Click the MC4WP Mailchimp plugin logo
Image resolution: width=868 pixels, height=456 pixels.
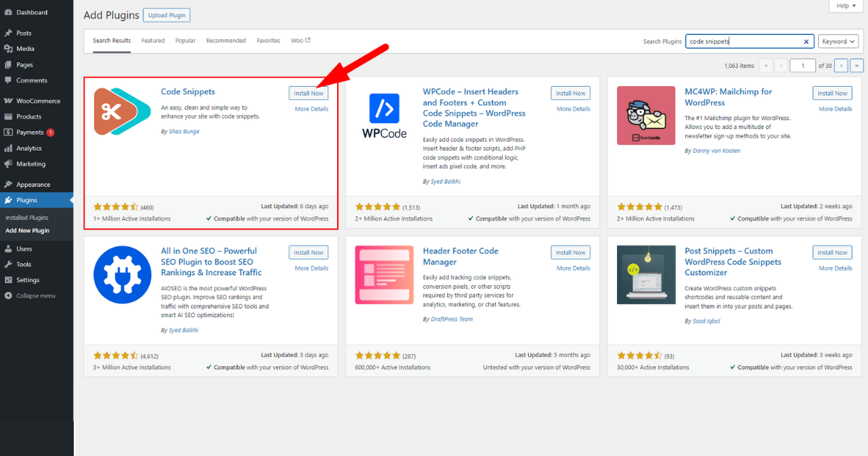646,116
